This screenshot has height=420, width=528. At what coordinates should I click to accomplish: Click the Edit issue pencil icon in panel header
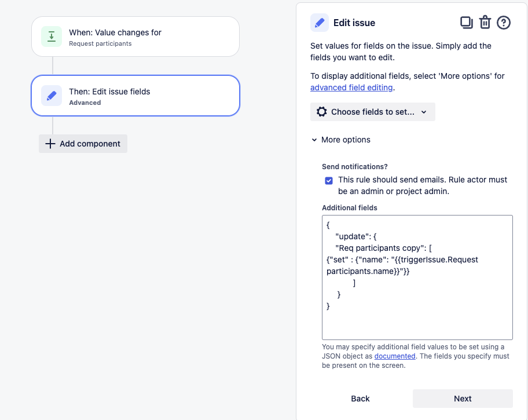319,23
